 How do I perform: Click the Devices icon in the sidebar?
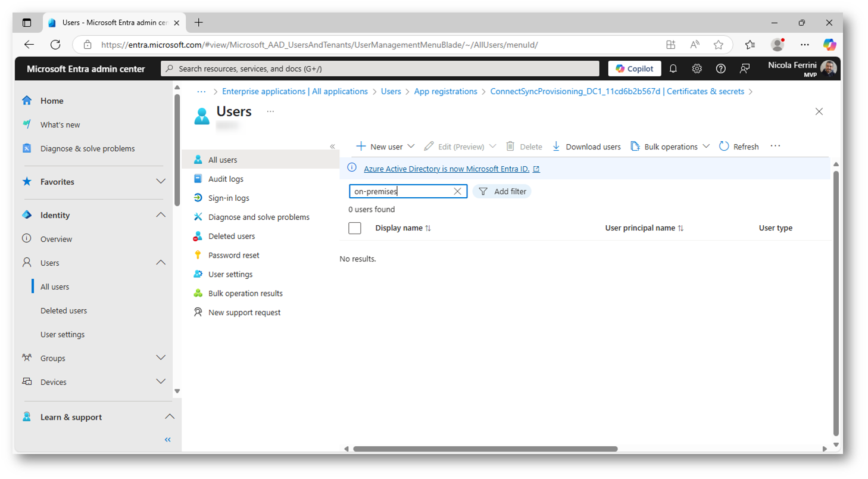(x=26, y=382)
